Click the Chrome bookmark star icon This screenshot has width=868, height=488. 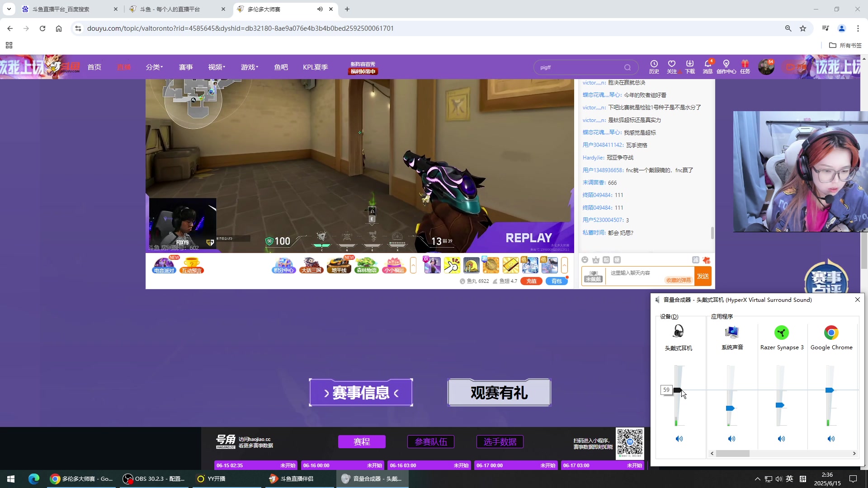click(803, 28)
